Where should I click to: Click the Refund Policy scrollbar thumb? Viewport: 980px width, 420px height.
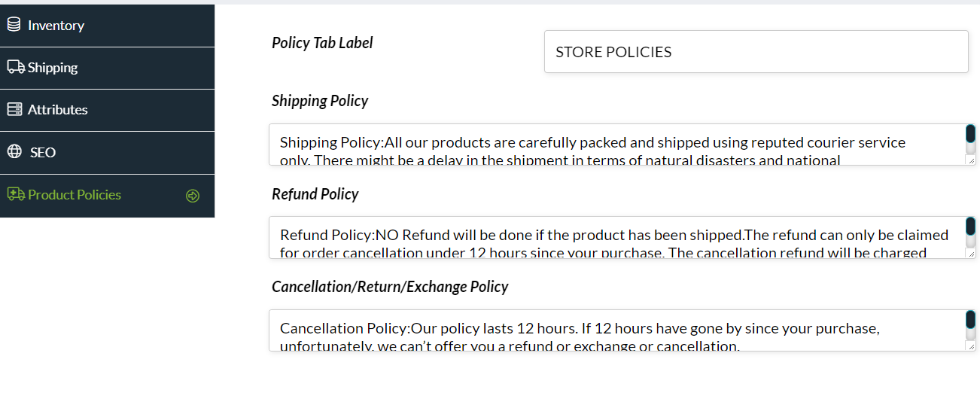971,227
